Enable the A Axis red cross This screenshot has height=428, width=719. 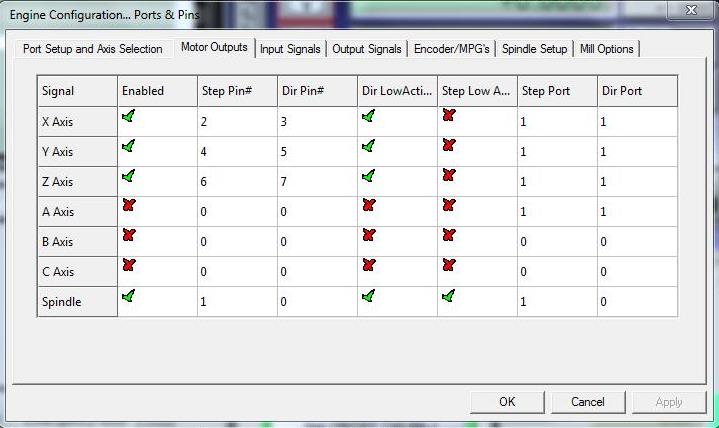[129, 206]
